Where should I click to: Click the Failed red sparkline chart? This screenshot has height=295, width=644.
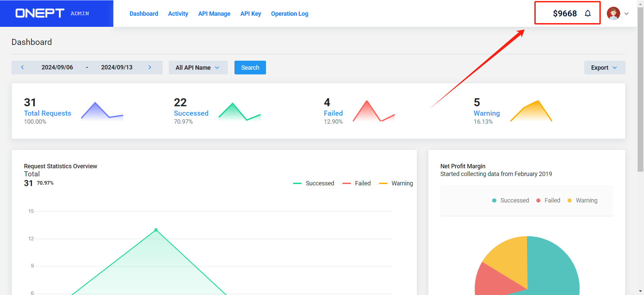(374, 111)
